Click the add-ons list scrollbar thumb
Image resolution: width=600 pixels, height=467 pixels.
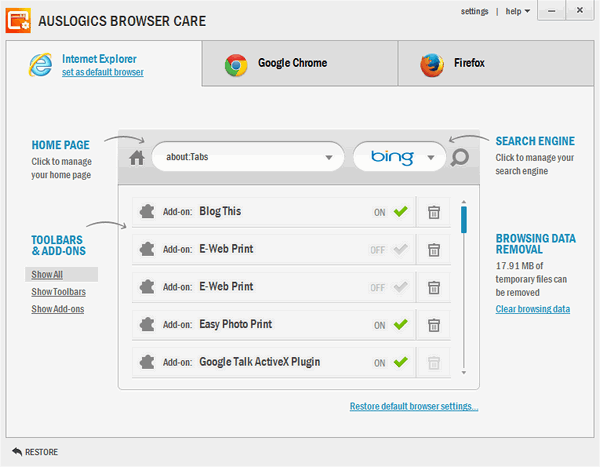tap(464, 220)
